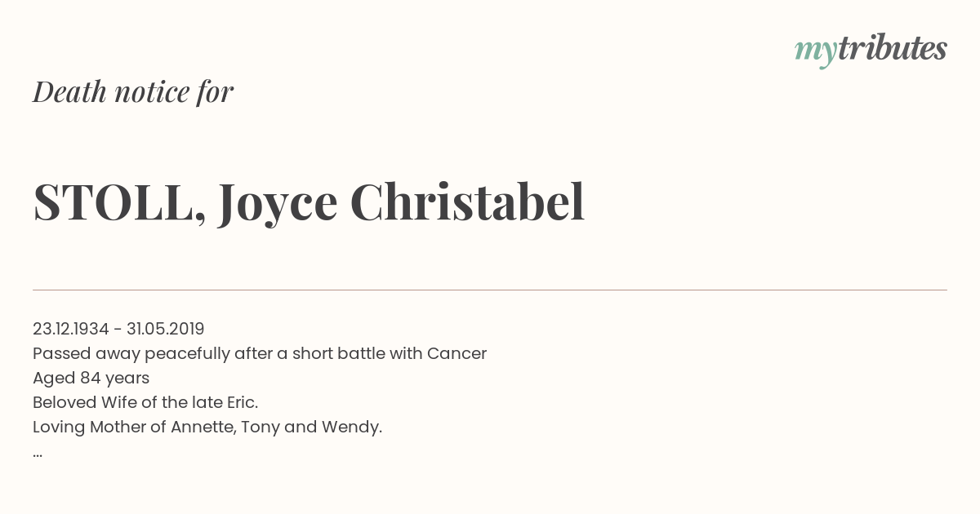Click the 'Aged 84 years' text

point(91,379)
